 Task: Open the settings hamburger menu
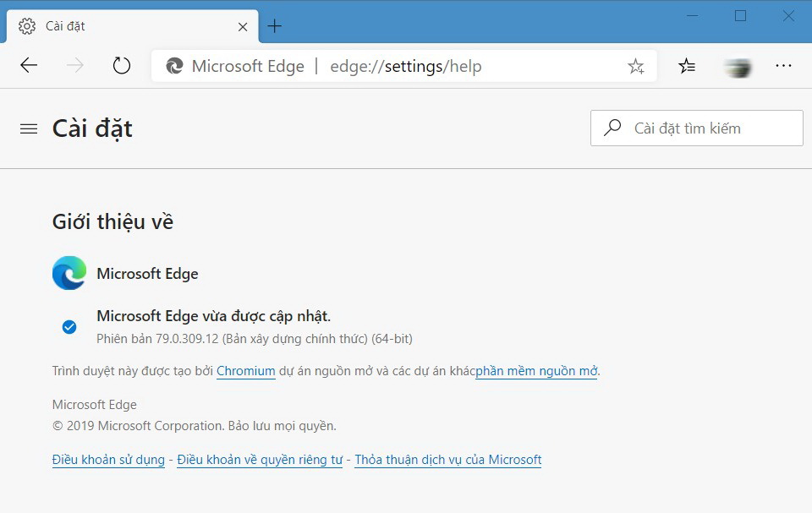click(28, 128)
